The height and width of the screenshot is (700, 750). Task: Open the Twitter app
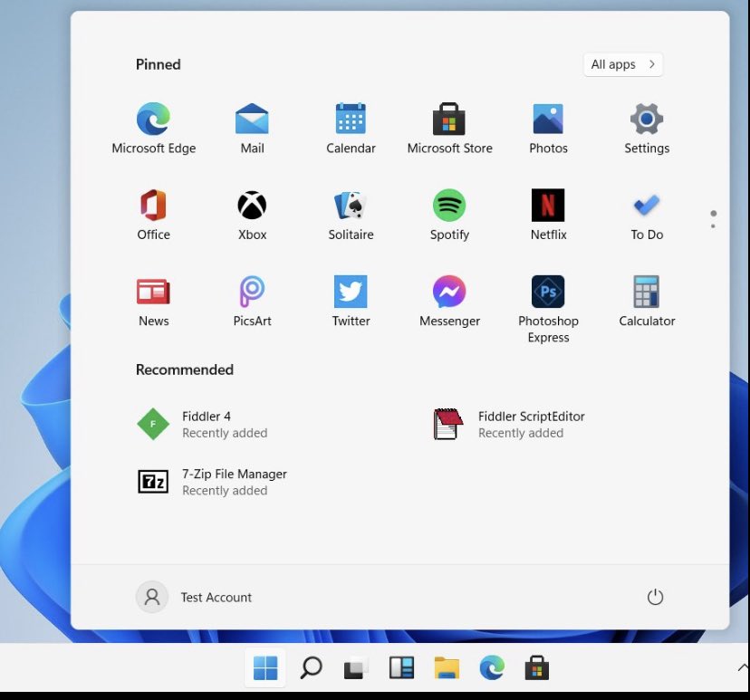click(x=351, y=302)
